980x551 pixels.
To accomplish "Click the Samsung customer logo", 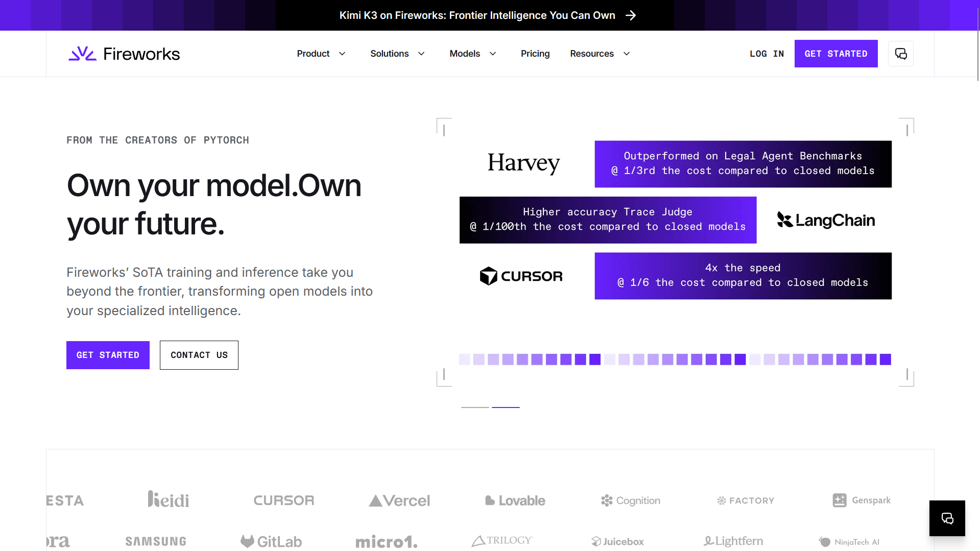I will pyautogui.click(x=156, y=541).
